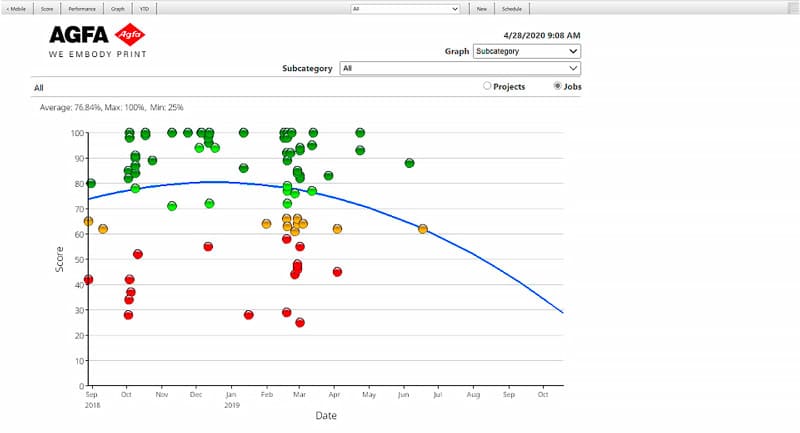Click the green data point at 93 in late April

(x=360, y=150)
